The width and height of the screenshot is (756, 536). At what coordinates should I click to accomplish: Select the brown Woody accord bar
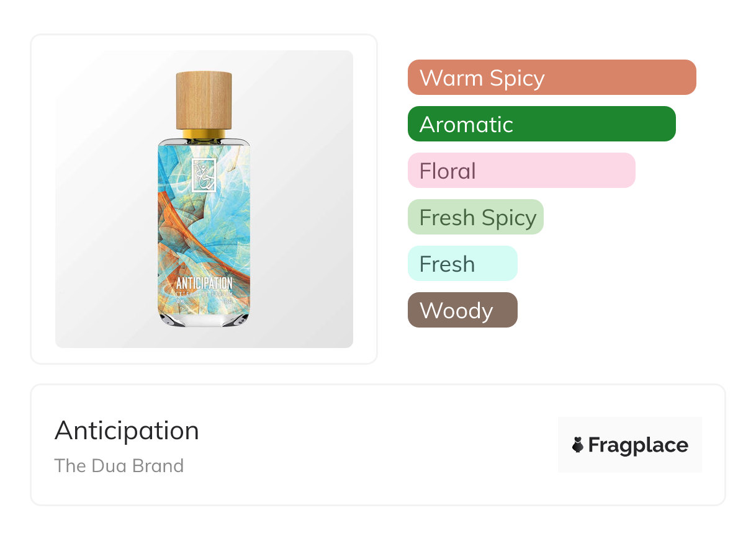click(x=462, y=310)
